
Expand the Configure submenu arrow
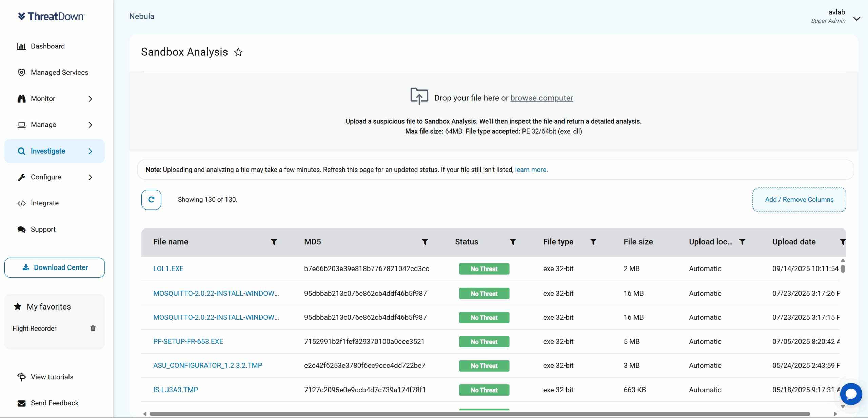[x=90, y=177]
